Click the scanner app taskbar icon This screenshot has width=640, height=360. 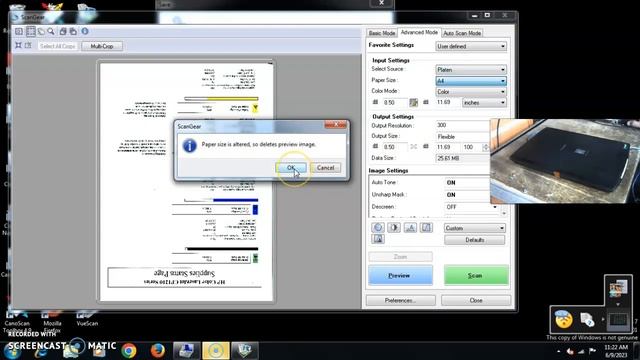click(187, 351)
